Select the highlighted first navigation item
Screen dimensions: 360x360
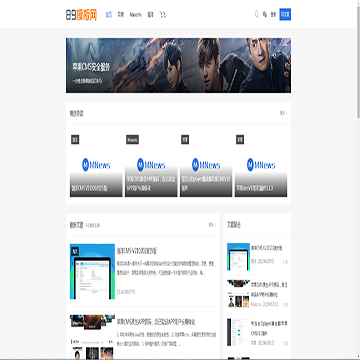coord(109,15)
